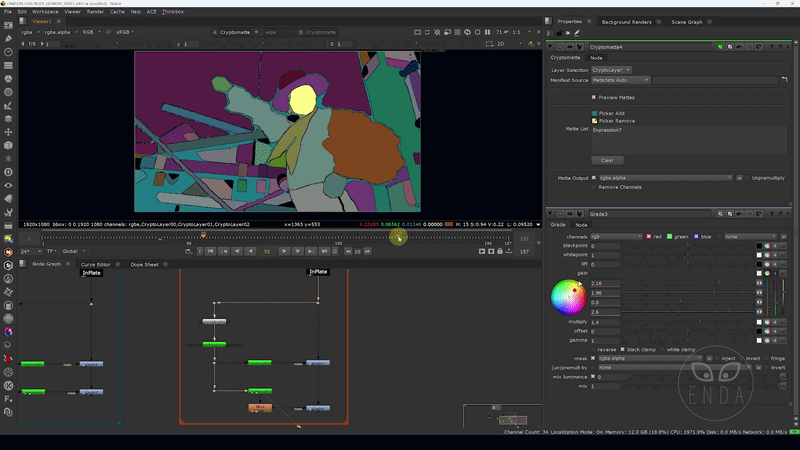The width and height of the screenshot is (800, 450).
Task: Enable the Unpremultiply checkbox
Action: 747,178
